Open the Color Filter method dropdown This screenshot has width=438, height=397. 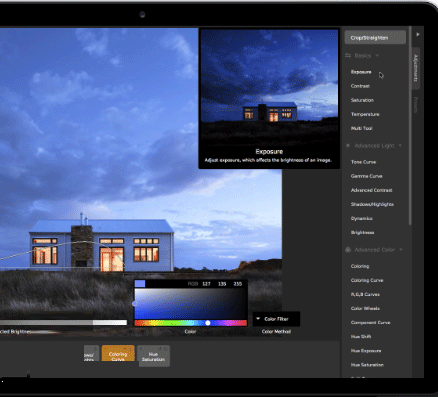pos(276,319)
